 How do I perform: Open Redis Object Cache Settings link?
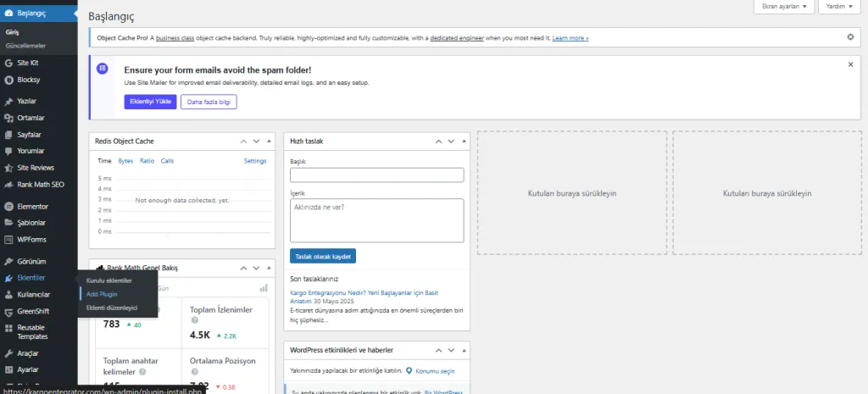point(255,161)
